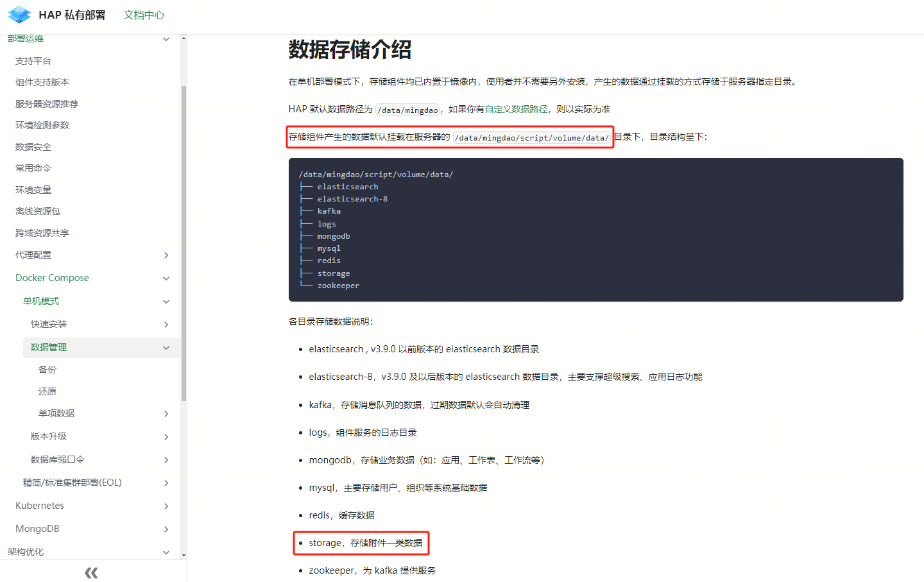
Task: Click the sidebar scroll-down arrow
Action: click(x=184, y=555)
